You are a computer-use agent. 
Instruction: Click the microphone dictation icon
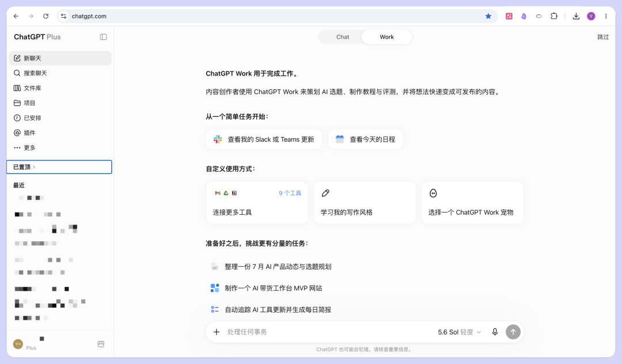495,332
